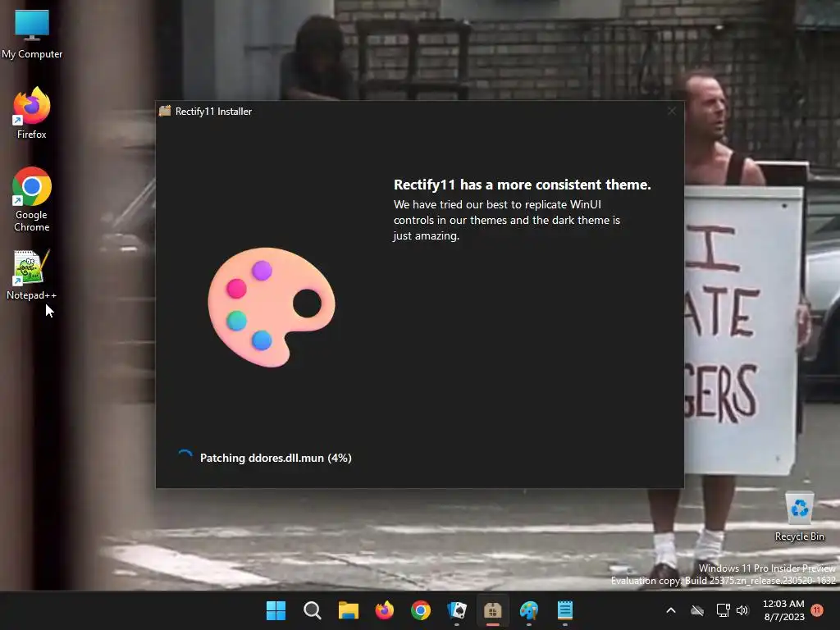The height and width of the screenshot is (630, 840).
Task: Click the 'Patching ddores.dll.mun (4%)' status text
Action: pyautogui.click(x=276, y=458)
